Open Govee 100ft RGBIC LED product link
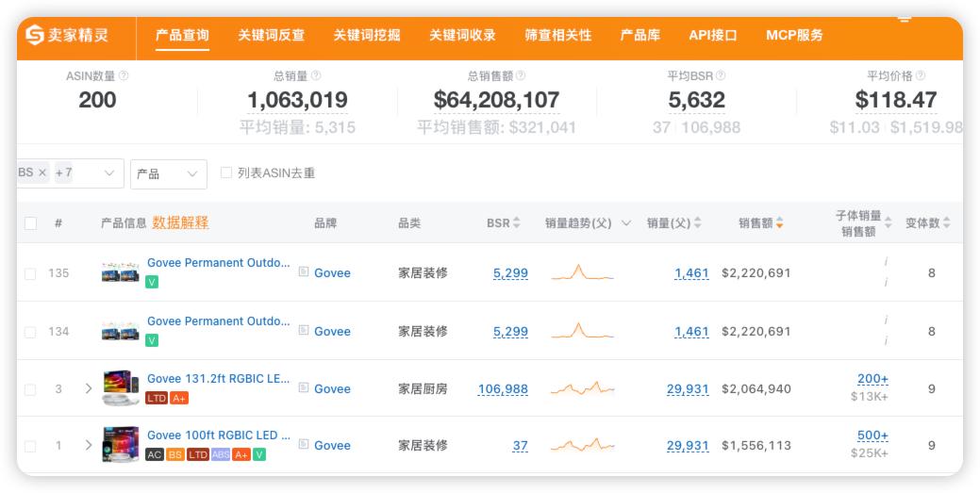 point(218,435)
